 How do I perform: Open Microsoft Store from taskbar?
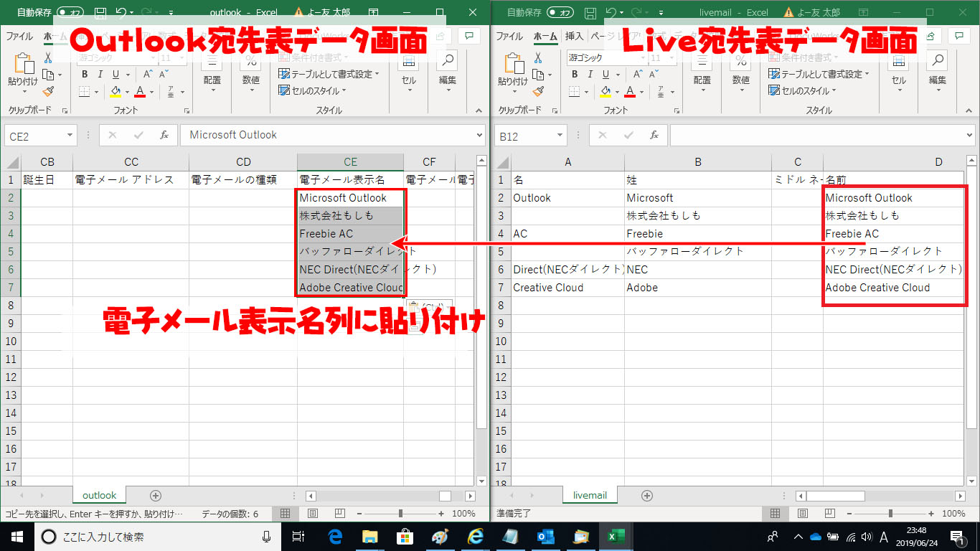point(405,536)
